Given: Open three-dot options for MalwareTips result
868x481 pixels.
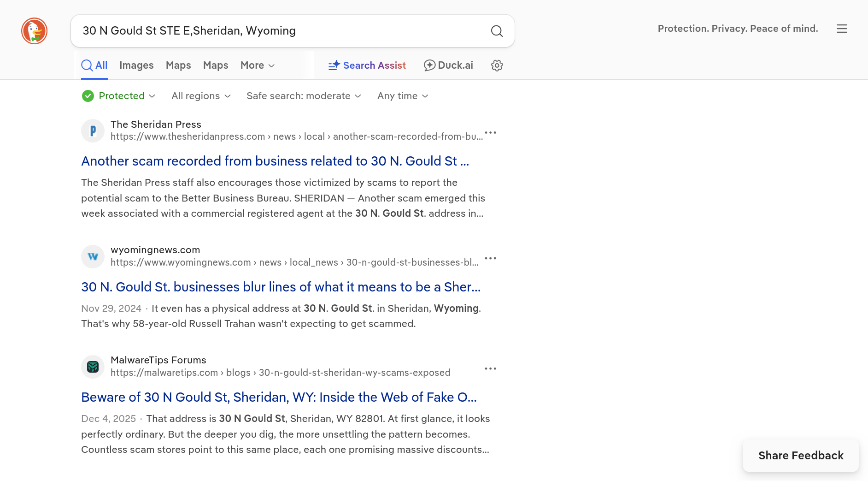Looking at the screenshot, I should tap(490, 368).
